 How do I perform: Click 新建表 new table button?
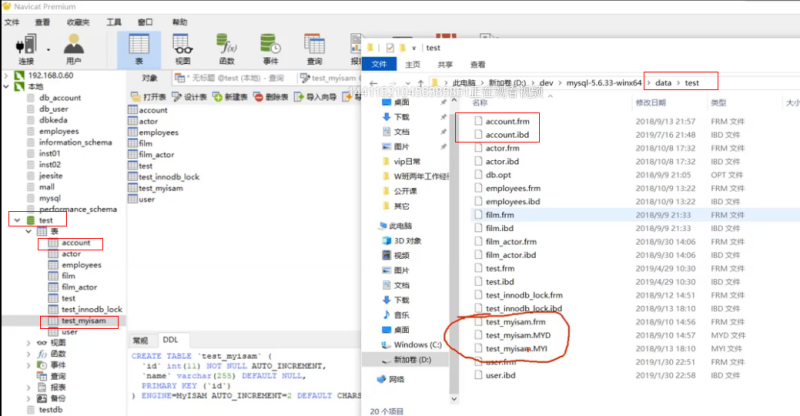(230, 97)
